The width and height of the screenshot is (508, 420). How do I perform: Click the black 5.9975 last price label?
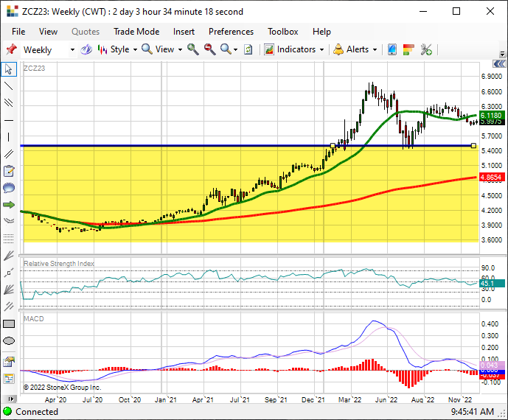[492, 122]
